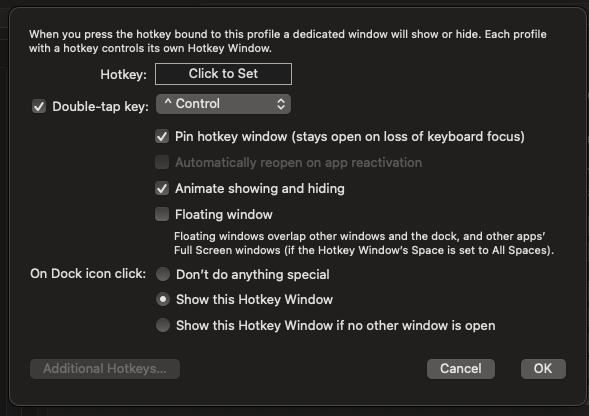Confirm with the OK button

coord(543,369)
